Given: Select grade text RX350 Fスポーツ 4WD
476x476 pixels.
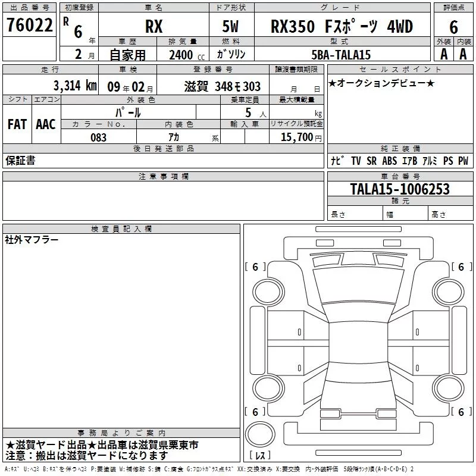Looking at the screenshot, I should tap(342, 26).
